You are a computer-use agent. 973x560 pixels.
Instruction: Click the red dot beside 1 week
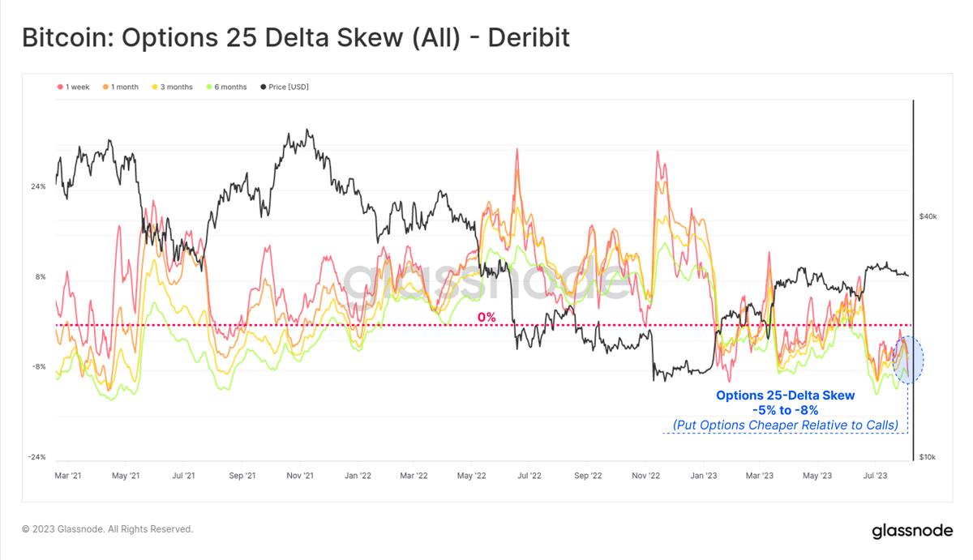click(61, 87)
